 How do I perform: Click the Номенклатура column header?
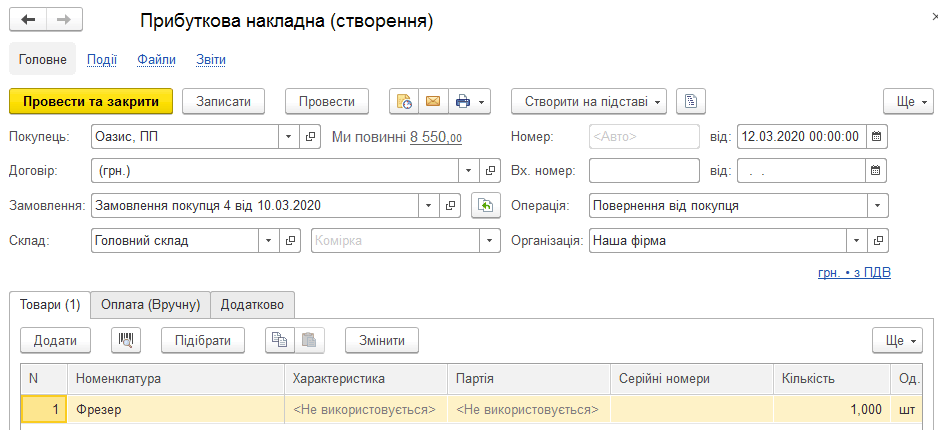pyautogui.click(x=176, y=379)
